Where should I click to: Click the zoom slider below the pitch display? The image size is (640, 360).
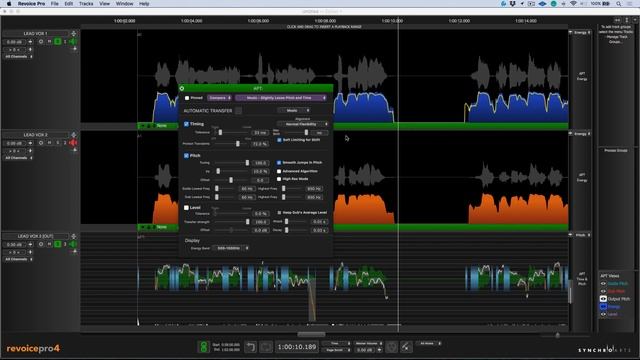click(x=558, y=335)
